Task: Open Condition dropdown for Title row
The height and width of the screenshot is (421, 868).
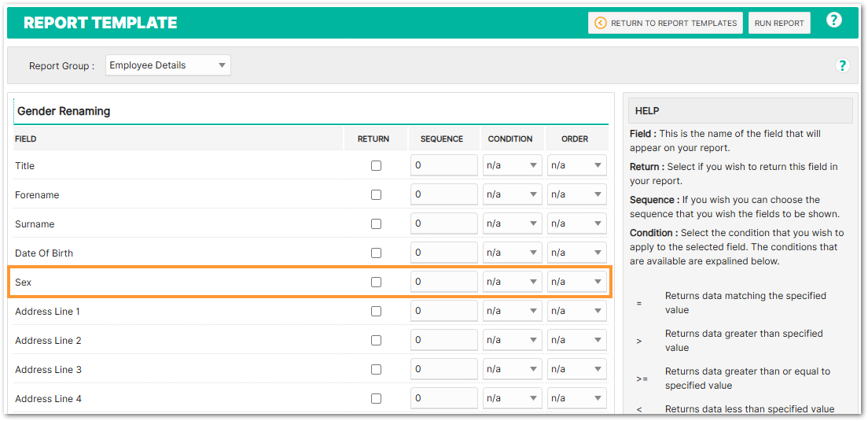Action: point(512,166)
